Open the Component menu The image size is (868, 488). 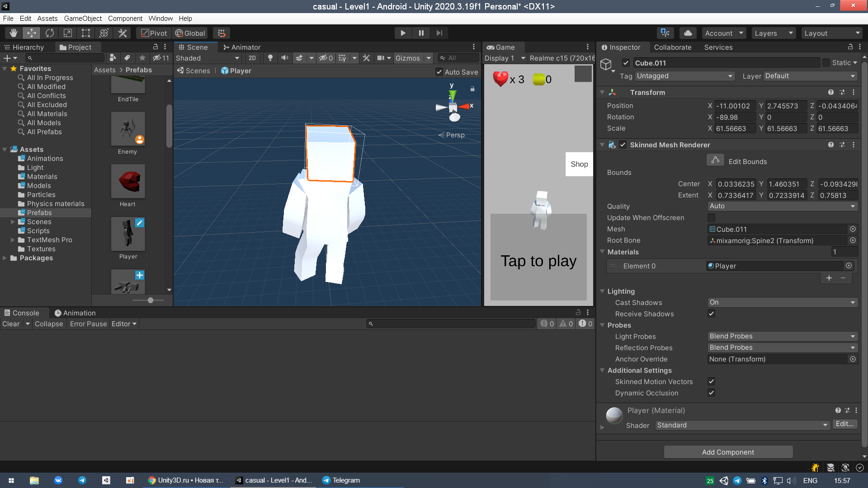[125, 19]
